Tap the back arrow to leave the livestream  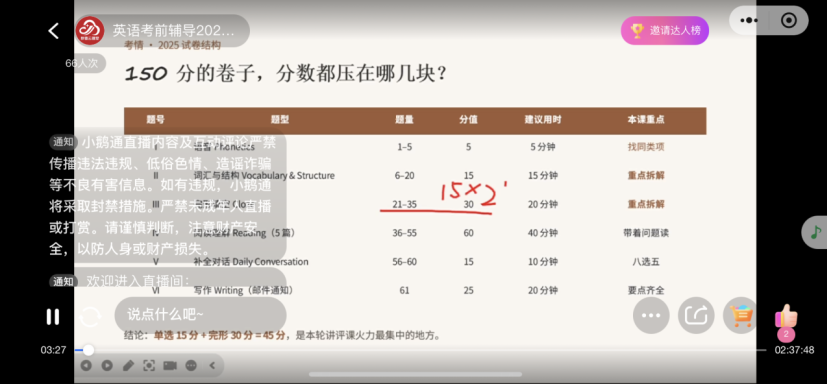pos(54,31)
